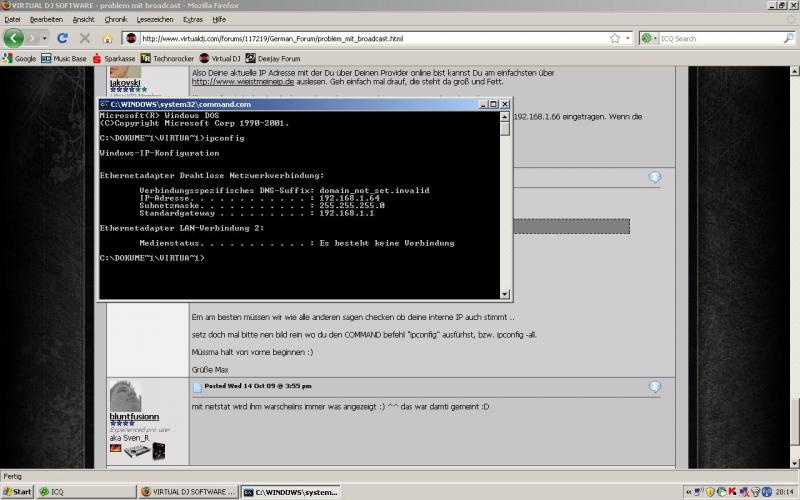Click the yellow security shield tray icon

710,492
